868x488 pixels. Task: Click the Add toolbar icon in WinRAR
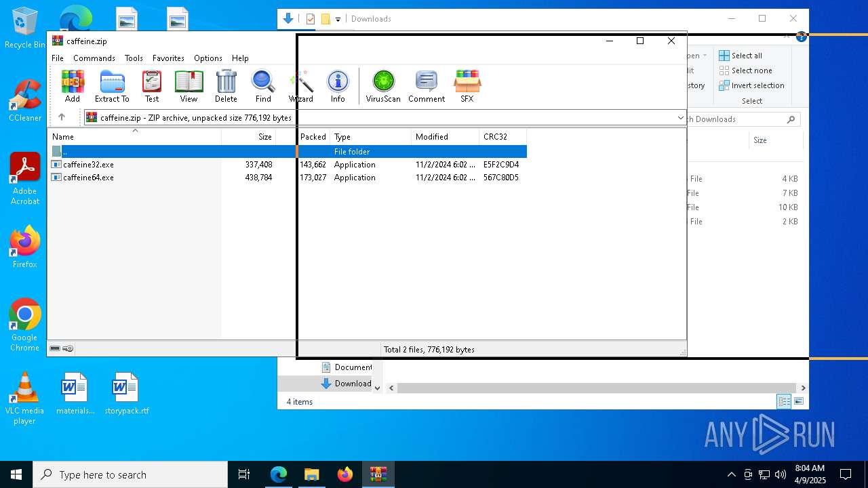73,86
